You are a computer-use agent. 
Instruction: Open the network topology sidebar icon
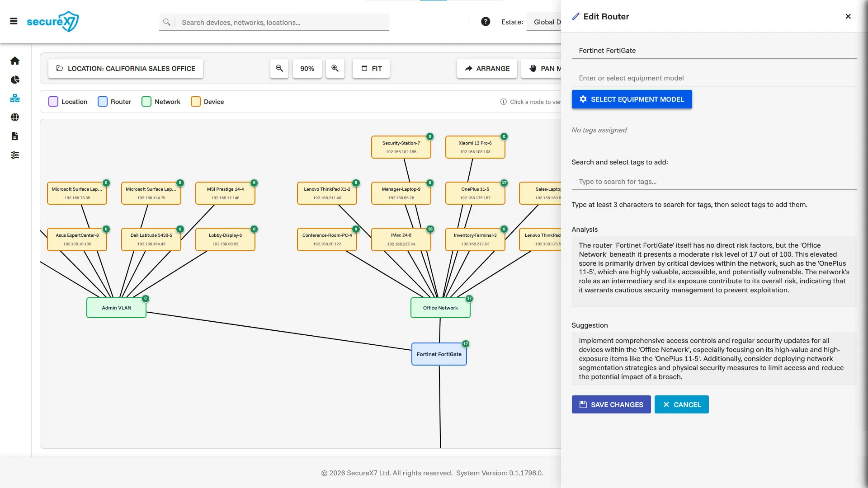click(15, 99)
